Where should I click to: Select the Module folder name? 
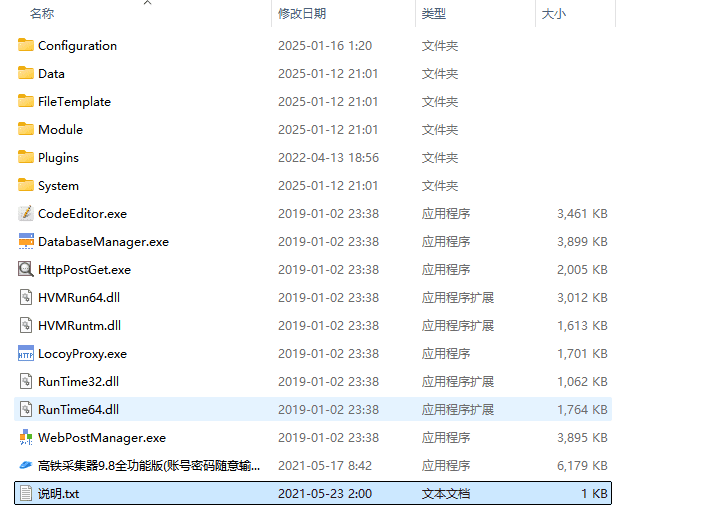coord(61,130)
